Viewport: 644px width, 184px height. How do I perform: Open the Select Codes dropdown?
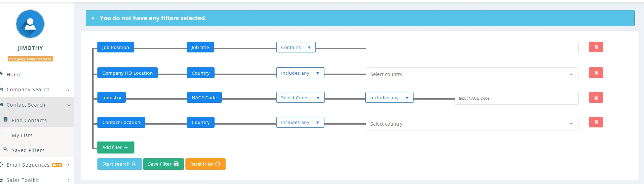point(300,98)
